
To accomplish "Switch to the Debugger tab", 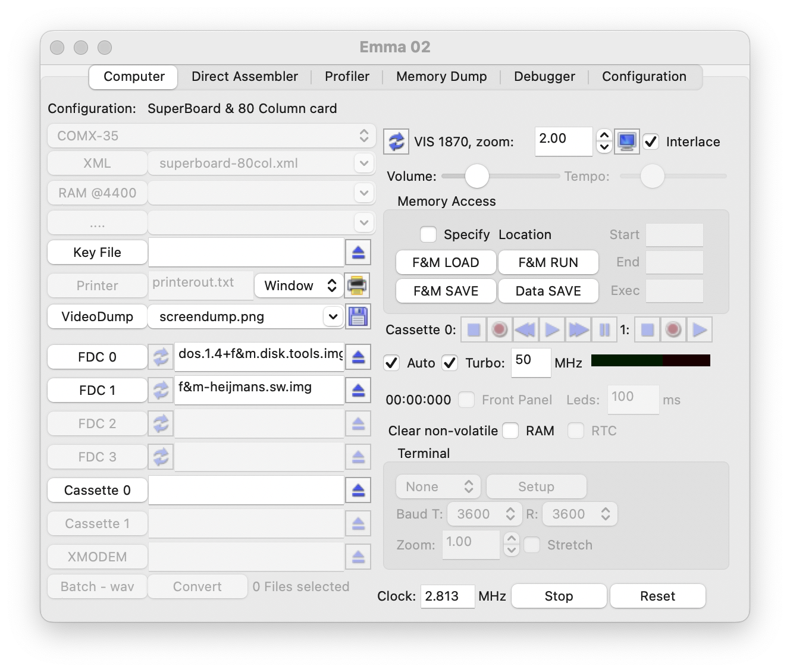I will coord(544,77).
